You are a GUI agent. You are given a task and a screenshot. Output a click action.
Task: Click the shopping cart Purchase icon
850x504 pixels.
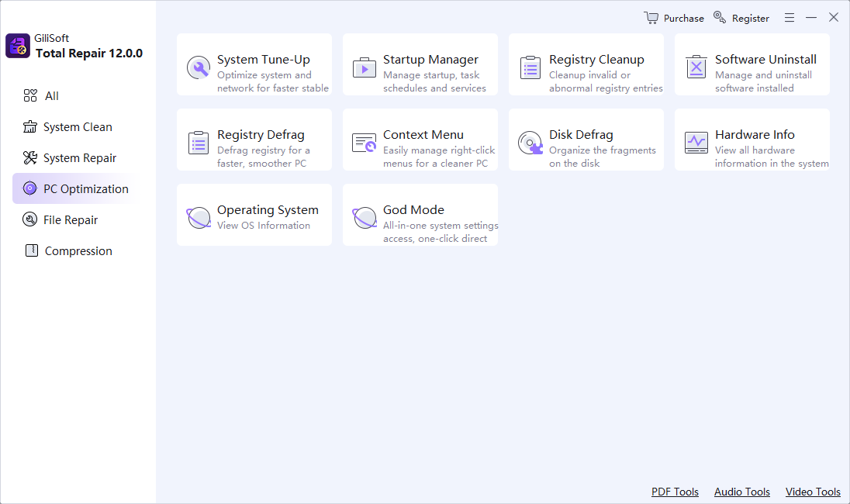coord(651,18)
